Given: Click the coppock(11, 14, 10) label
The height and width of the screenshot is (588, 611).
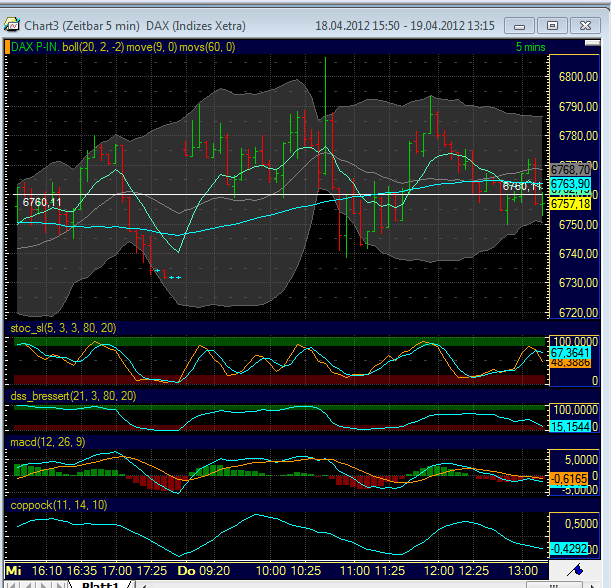Looking at the screenshot, I should pos(59,505).
